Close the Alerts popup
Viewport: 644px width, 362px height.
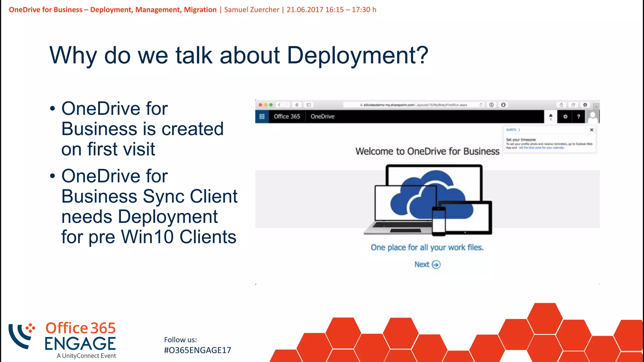591,130
